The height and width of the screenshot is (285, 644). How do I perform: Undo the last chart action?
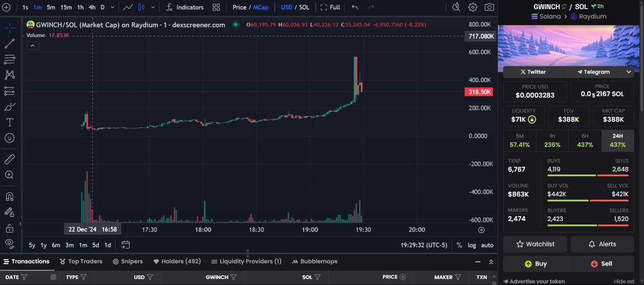[x=355, y=8]
